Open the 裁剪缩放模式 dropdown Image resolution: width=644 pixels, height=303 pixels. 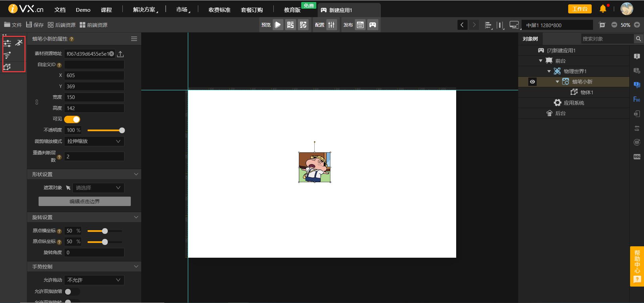[94, 141]
